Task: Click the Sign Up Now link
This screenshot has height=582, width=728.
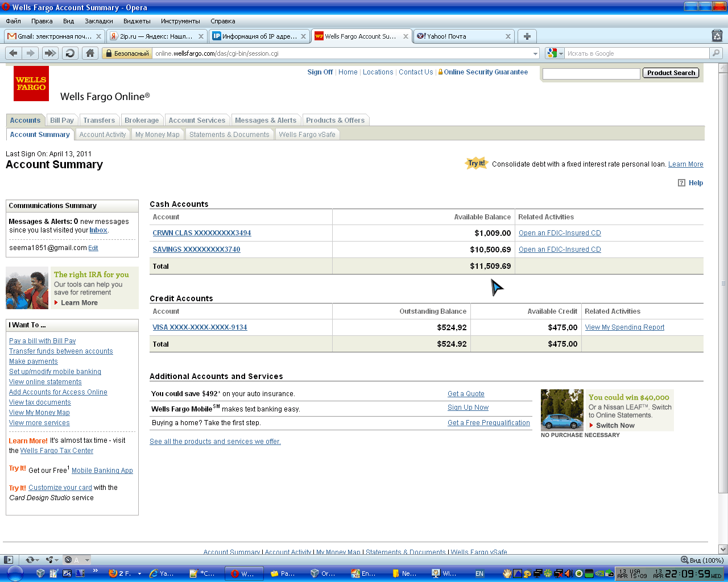Action: click(x=468, y=408)
